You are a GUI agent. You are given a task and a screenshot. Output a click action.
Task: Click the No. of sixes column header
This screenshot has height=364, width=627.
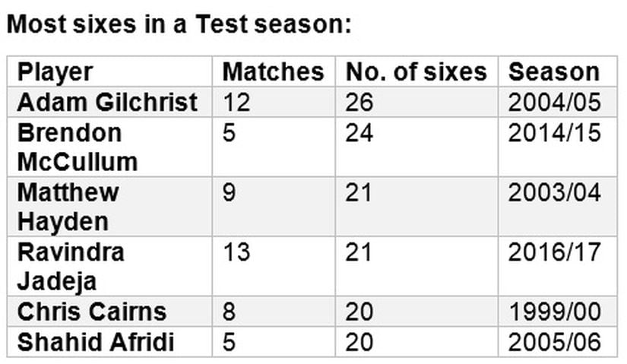(x=416, y=71)
